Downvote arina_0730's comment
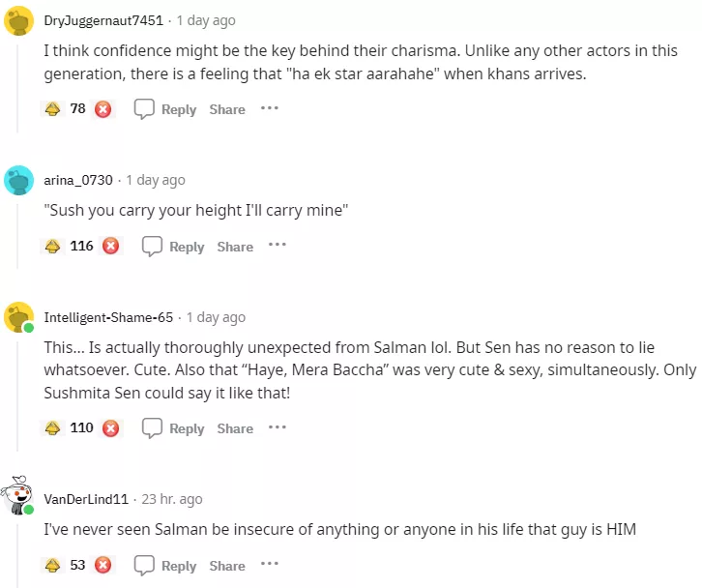702x588 pixels. 110,247
